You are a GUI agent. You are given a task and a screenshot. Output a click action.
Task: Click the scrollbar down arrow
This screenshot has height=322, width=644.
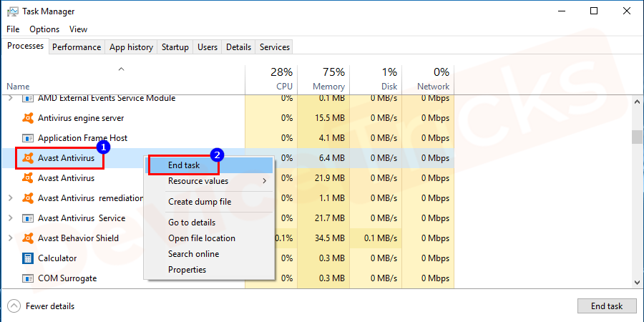pos(637,282)
